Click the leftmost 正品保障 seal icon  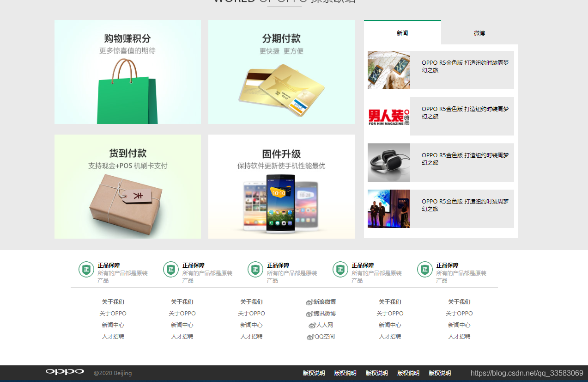click(x=86, y=269)
